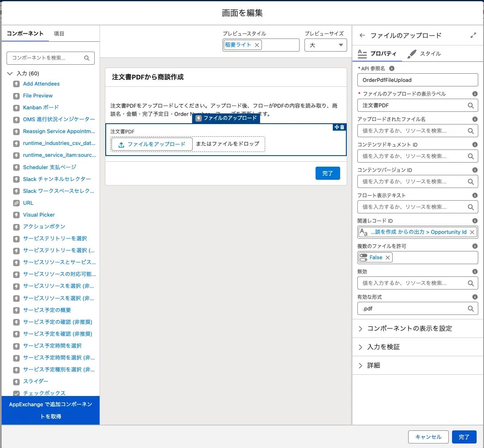Select the Visual Picker component
The width and height of the screenshot is (484, 448).
pos(39,215)
